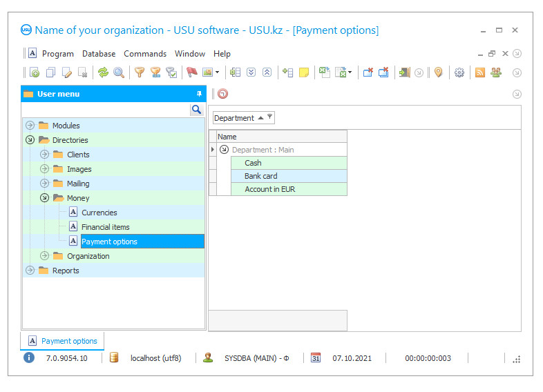Click the User menu search input field
Viewport: 543px width, 392px height.
[x=106, y=110]
